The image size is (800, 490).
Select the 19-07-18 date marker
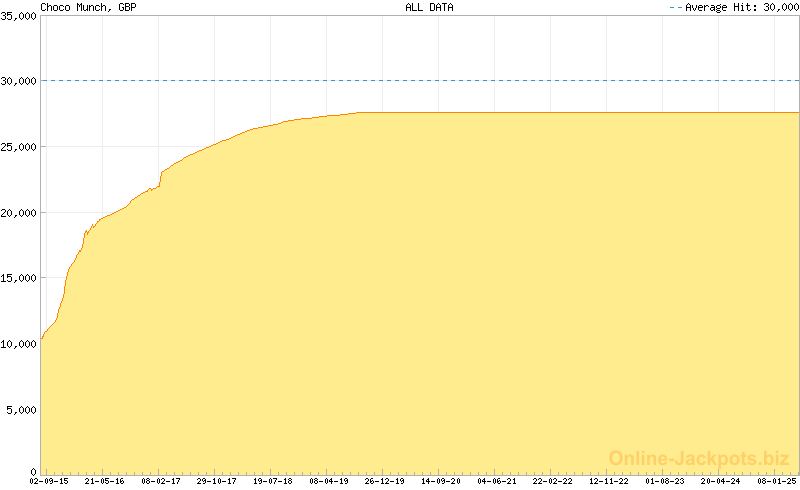[x=272, y=481]
